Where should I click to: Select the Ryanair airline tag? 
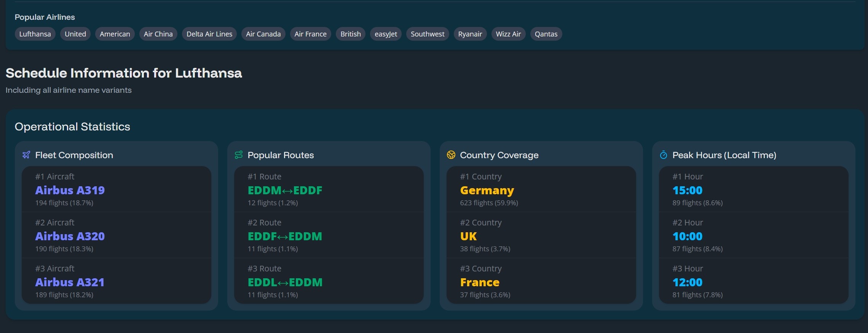click(470, 34)
